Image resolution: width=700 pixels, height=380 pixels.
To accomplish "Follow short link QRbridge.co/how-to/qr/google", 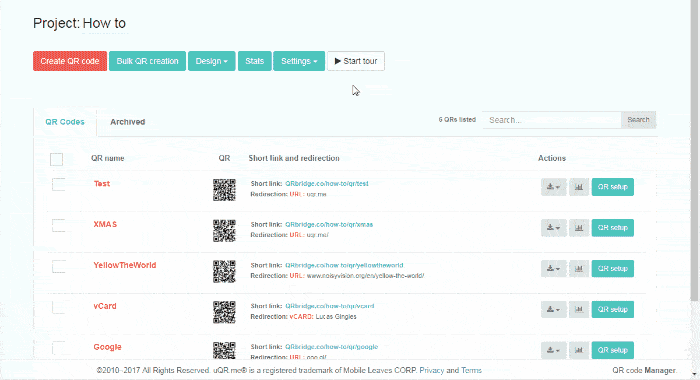I will tap(332, 347).
